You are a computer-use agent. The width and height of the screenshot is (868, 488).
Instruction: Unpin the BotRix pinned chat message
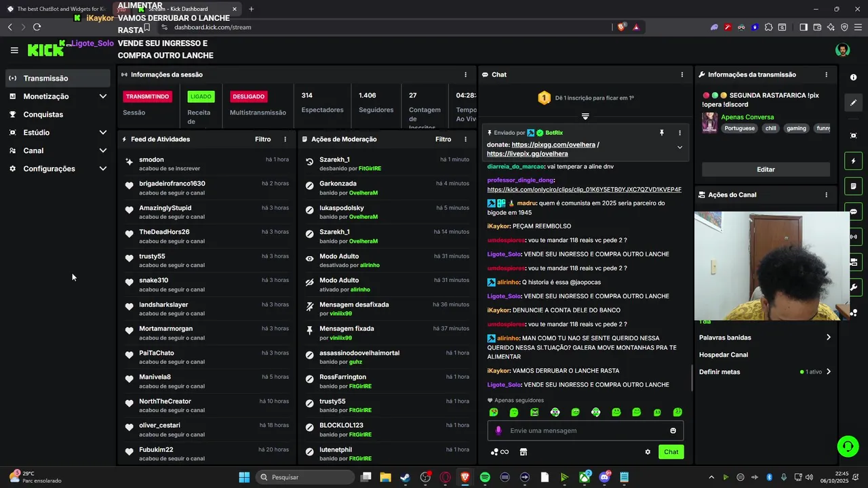point(662,133)
